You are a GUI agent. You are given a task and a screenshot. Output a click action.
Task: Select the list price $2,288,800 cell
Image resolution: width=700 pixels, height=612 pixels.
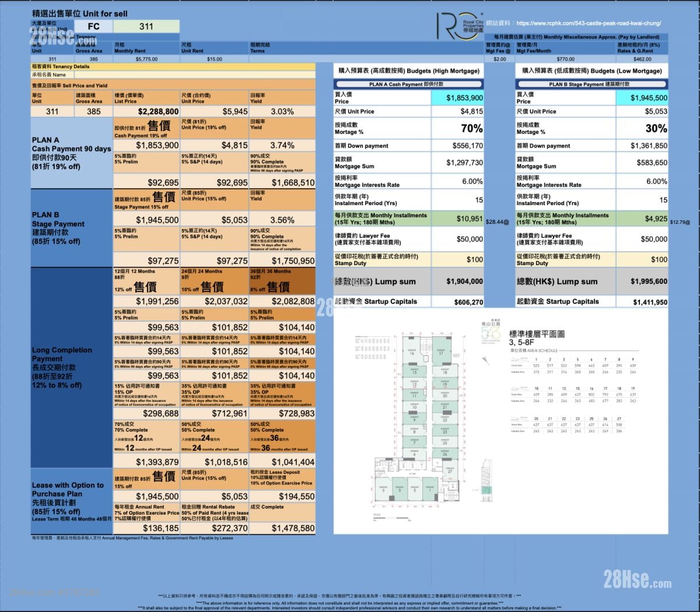pyautogui.click(x=146, y=111)
